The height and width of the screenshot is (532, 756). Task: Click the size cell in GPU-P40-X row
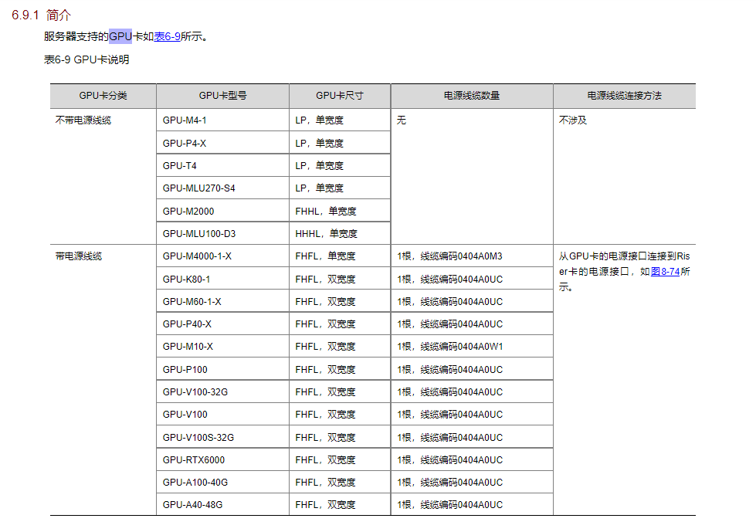tap(340, 324)
